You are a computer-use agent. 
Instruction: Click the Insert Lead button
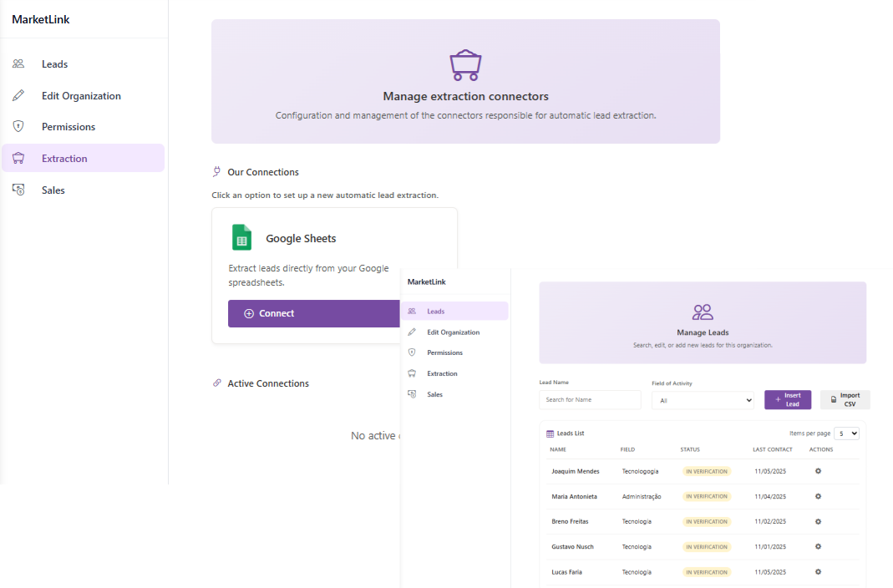(x=787, y=400)
